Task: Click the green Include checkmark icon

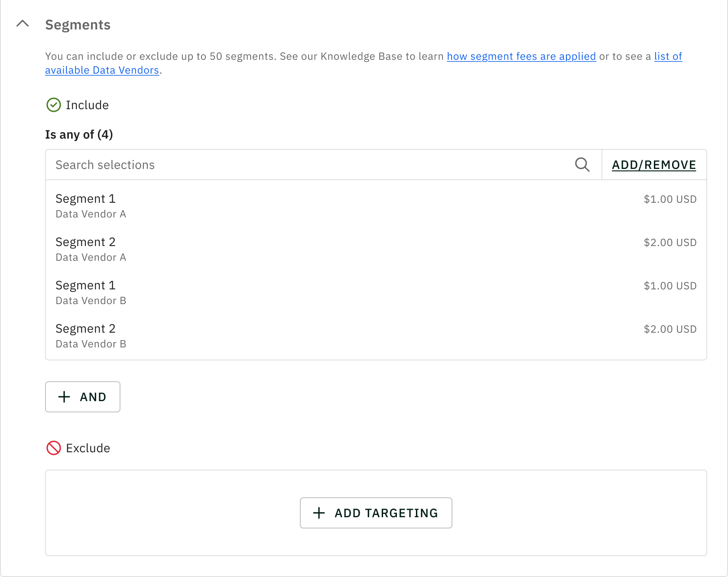Action: [x=54, y=105]
